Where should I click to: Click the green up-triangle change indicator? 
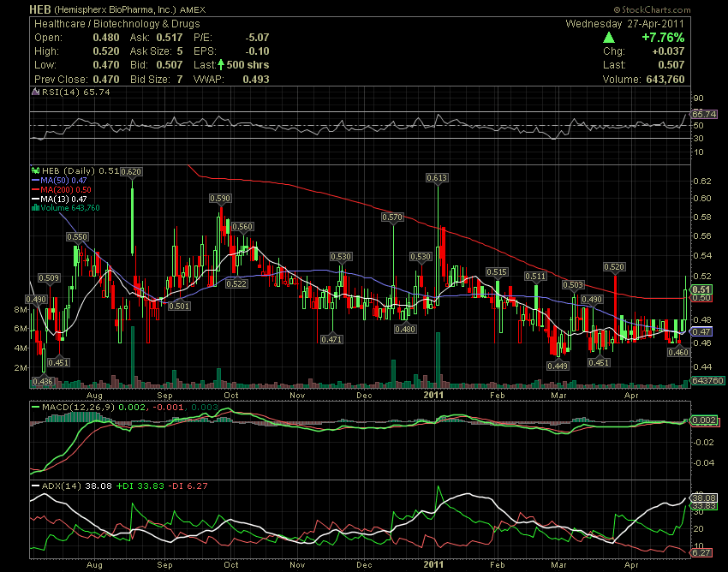609,38
